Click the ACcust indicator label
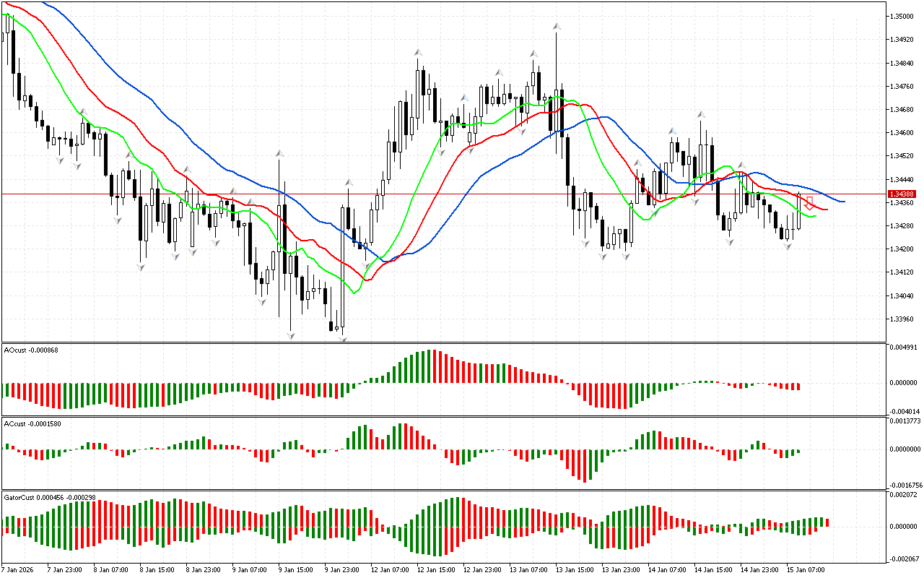 coord(32,423)
